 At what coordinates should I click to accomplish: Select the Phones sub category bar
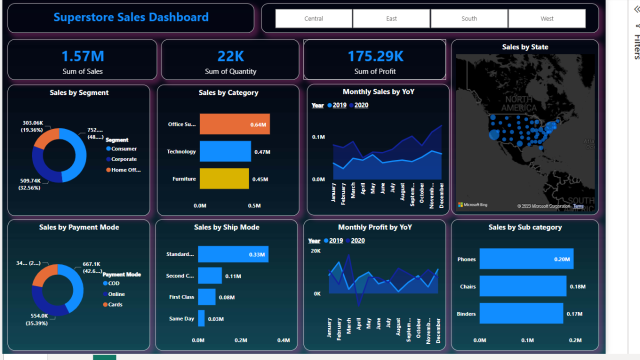(x=527, y=259)
